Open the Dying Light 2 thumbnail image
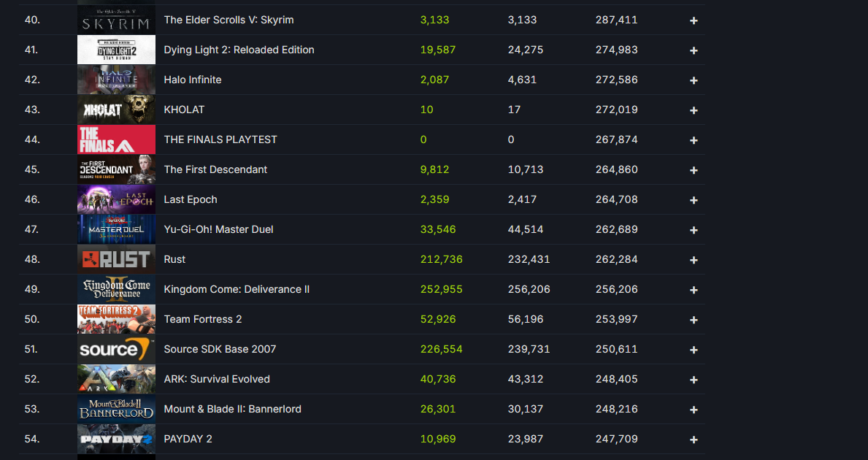Viewport: 868px width, 460px height. coord(116,50)
